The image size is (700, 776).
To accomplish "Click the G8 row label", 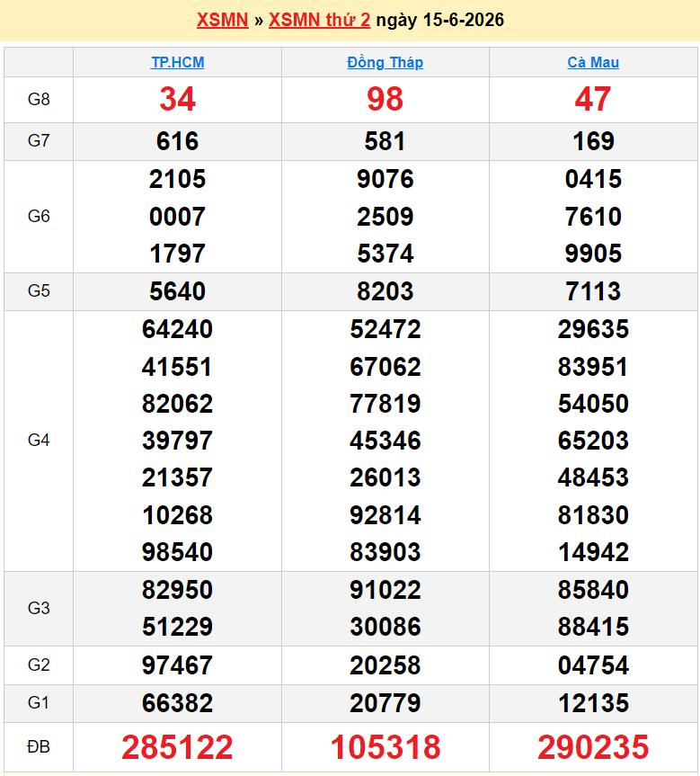I will [39, 99].
